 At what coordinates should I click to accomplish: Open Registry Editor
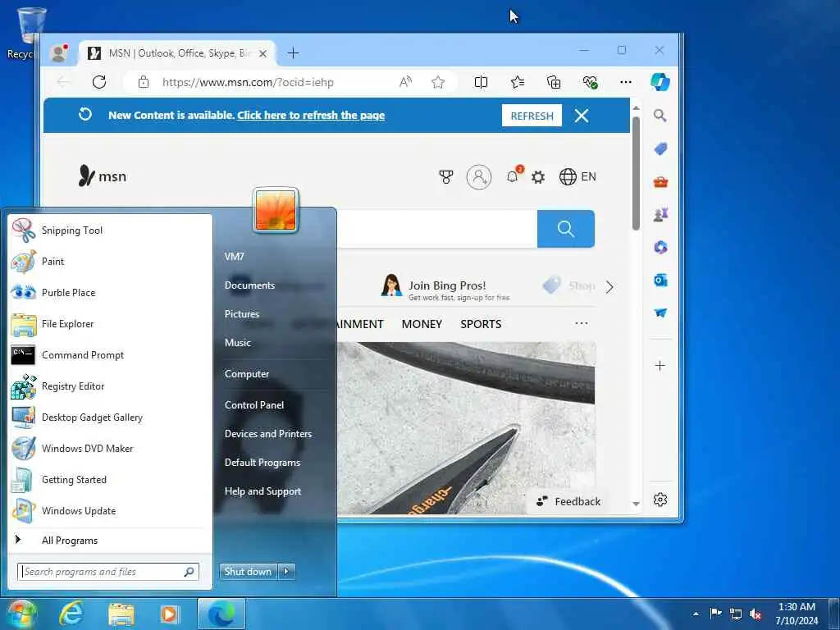coord(110,386)
